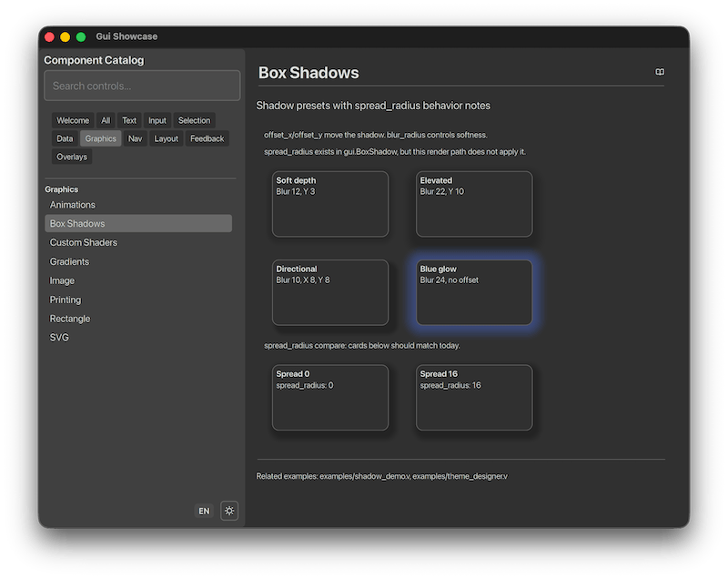Screen dimensions: 728x579
Task: Select the Input category tab
Action: 157,120
